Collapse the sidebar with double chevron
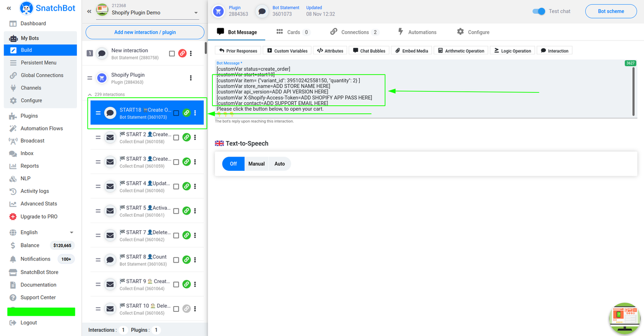 coord(9,8)
